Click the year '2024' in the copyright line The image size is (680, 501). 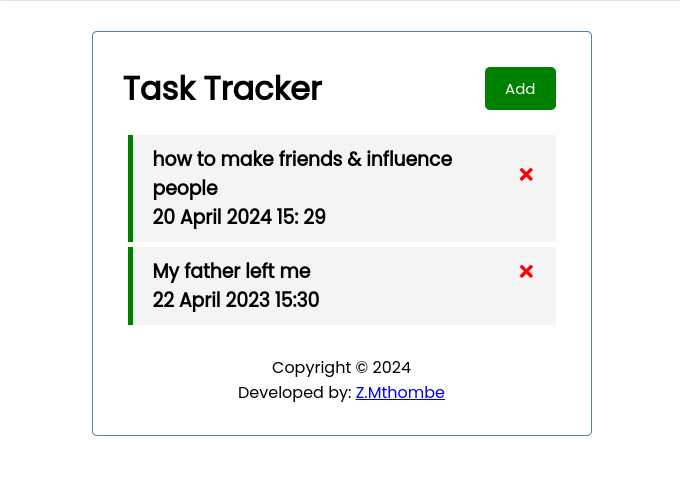pyautogui.click(x=392, y=368)
